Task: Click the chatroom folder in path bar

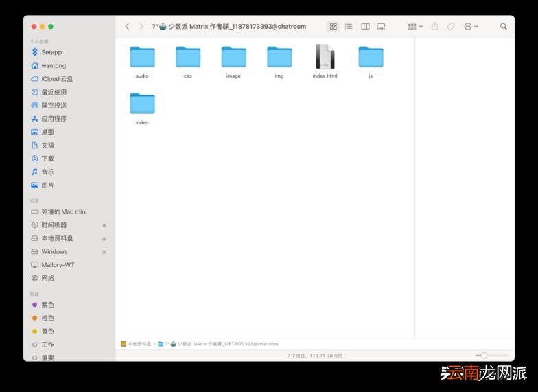Action: click(x=218, y=344)
